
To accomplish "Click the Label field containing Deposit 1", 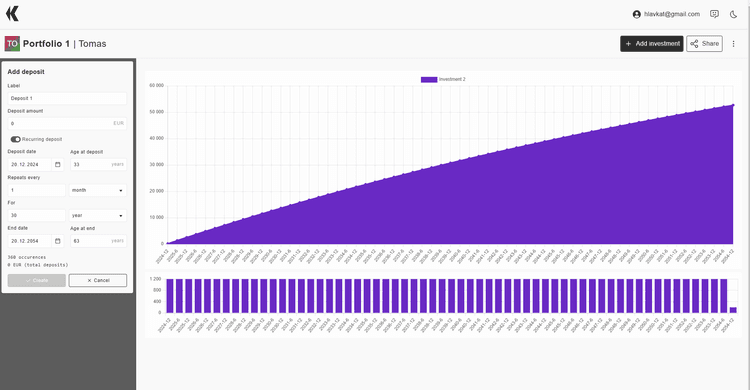I will [67, 98].
